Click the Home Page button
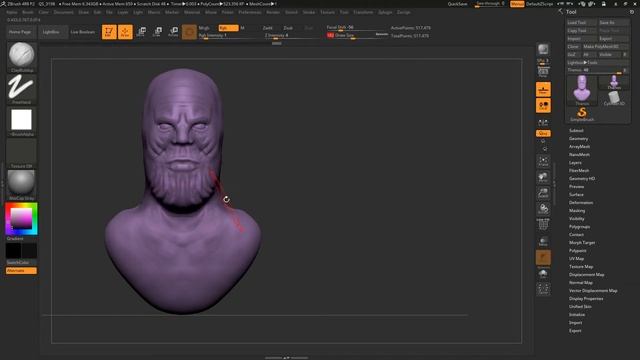 [x=20, y=32]
